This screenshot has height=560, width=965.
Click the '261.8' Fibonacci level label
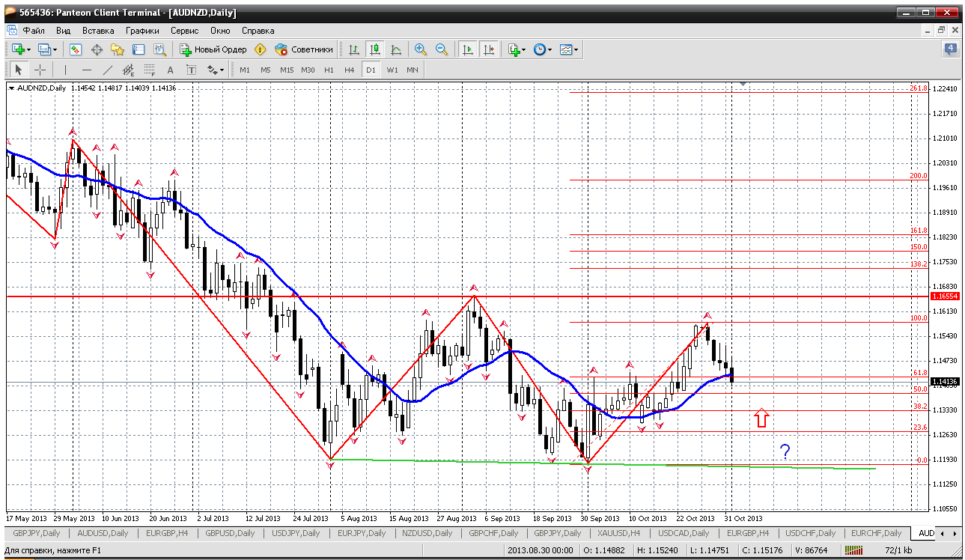point(919,88)
